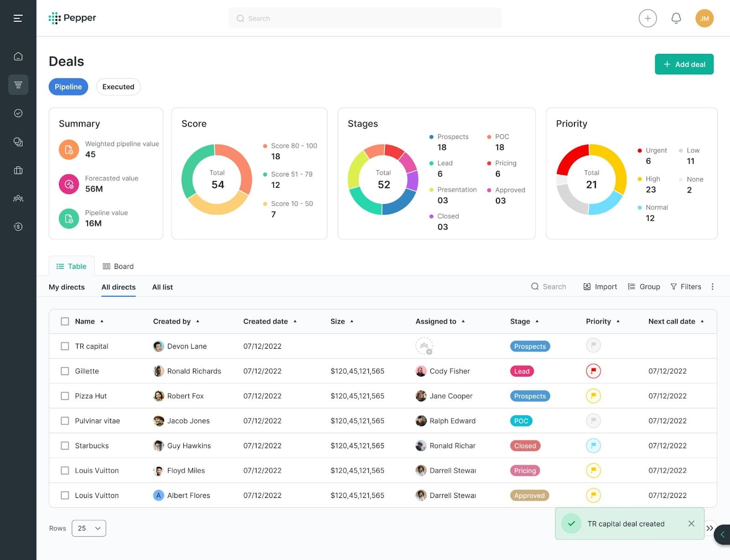Switch to the Executed tab
730x560 pixels.
pyautogui.click(x=118, y=87)
